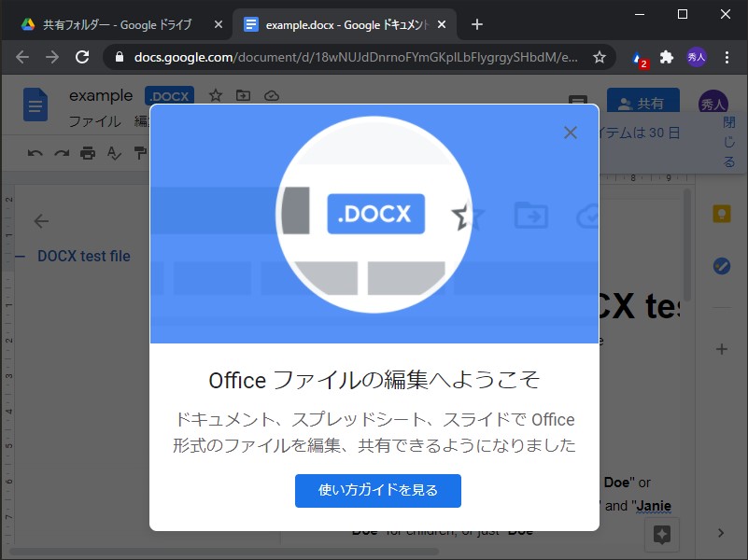Viewport: 748px width, 560px height.
Task: Open the Chrome extensions puzzle icon
Action: [667, 58]
